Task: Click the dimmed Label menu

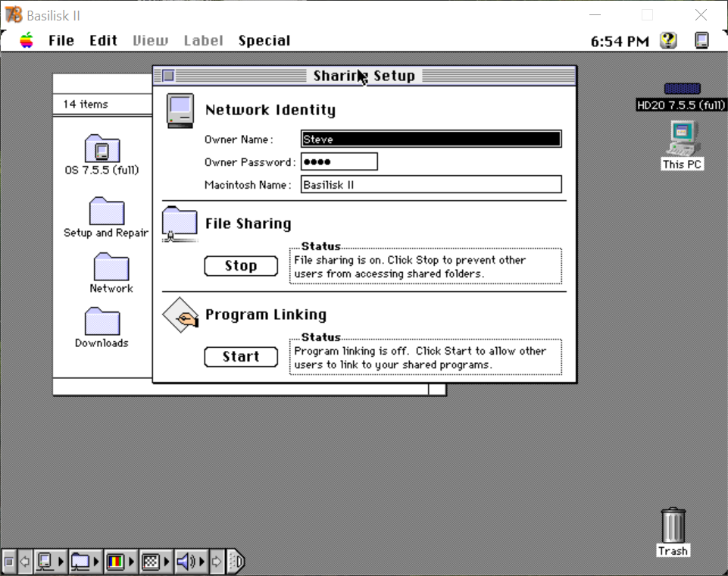Action: pos(203,41)
